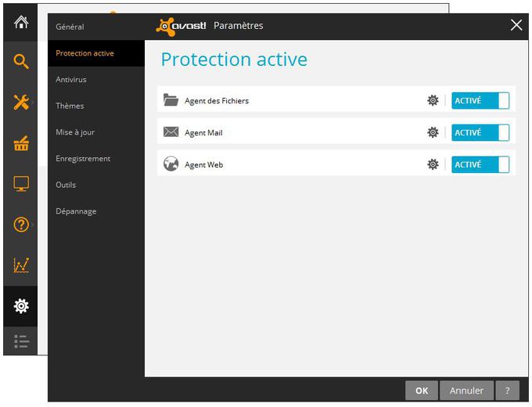Confirm with the OK button

422,391
